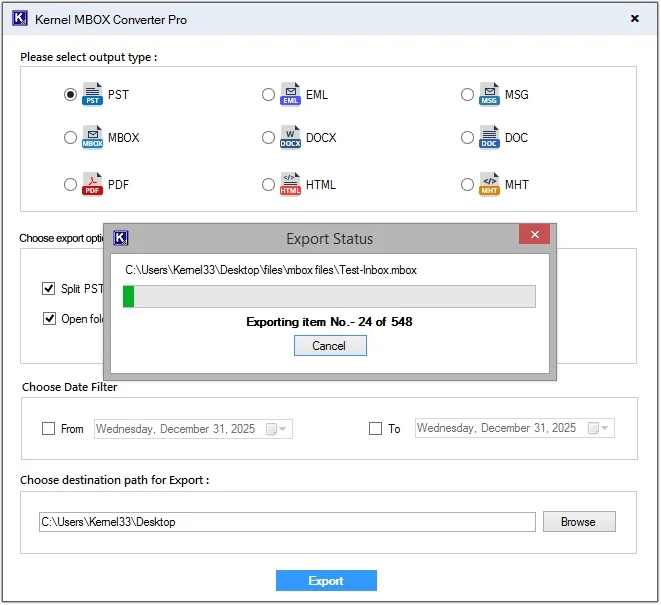
Task: Uncheck the Split PST checkbox
Action: click(48, 288)
